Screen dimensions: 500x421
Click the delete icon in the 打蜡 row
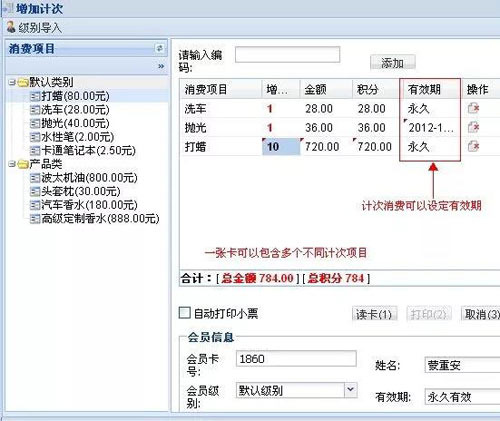473,146
